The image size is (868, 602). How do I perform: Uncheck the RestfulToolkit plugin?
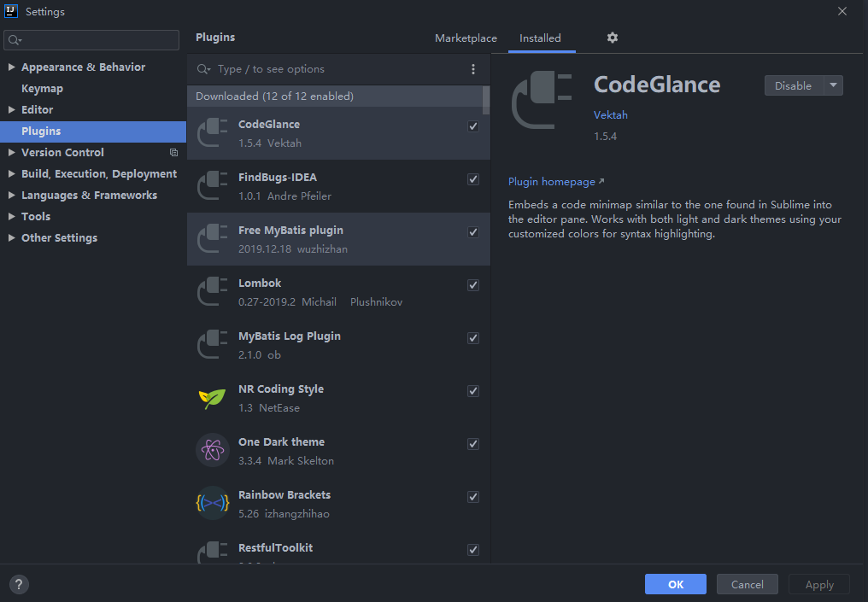[473, 550]
